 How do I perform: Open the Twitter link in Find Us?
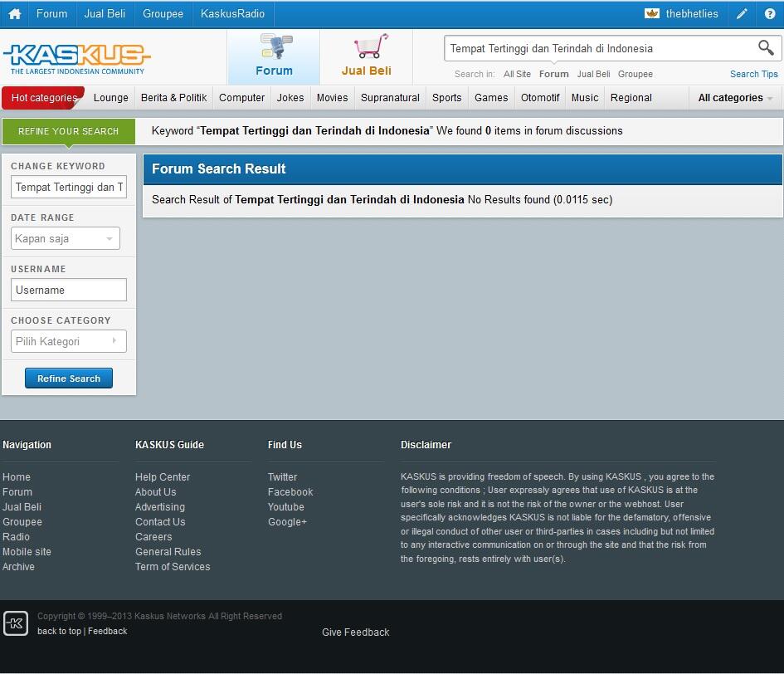pyautogui.click(x=283, y=476)
